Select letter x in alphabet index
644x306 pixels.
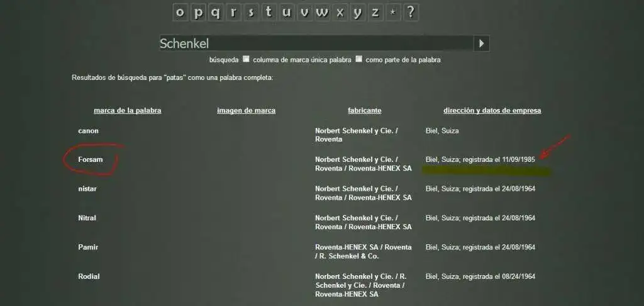[x=340, y=13]
